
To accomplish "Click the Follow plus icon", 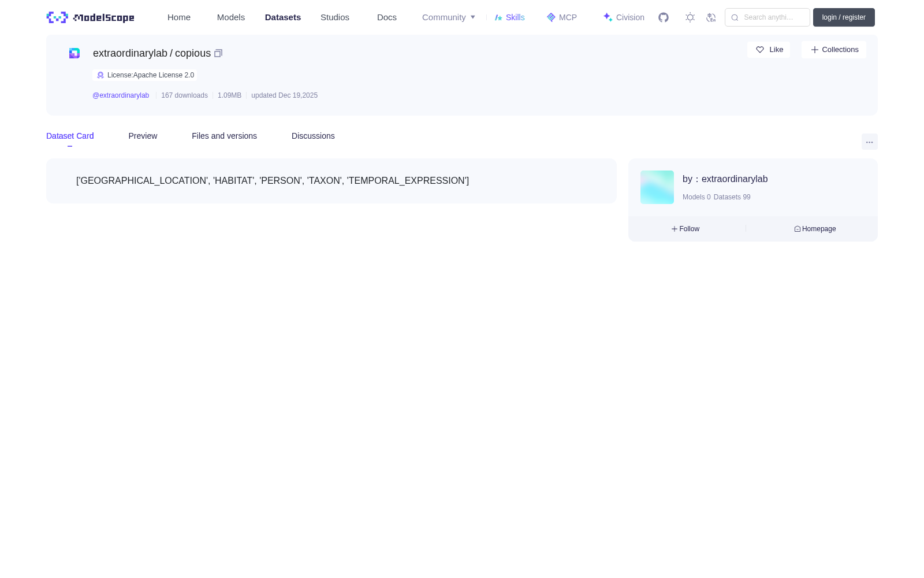I will 675,229.
